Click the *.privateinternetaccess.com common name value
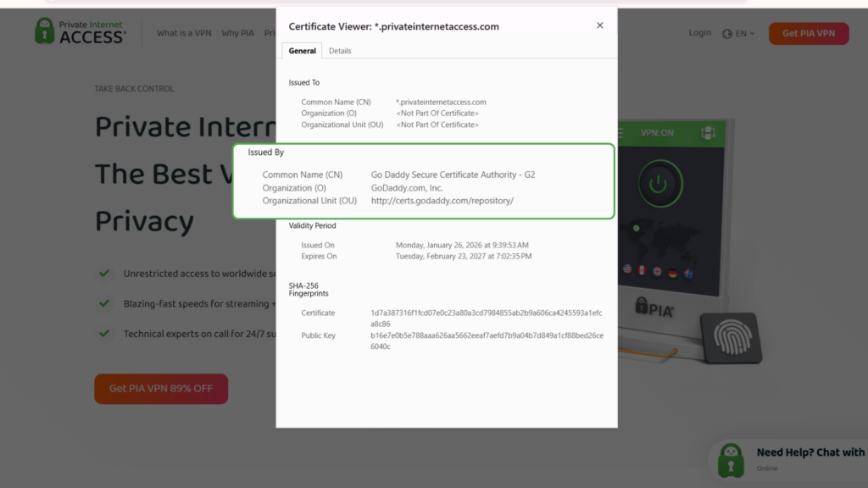The image size is (868, 488). (x=441, y=103)
